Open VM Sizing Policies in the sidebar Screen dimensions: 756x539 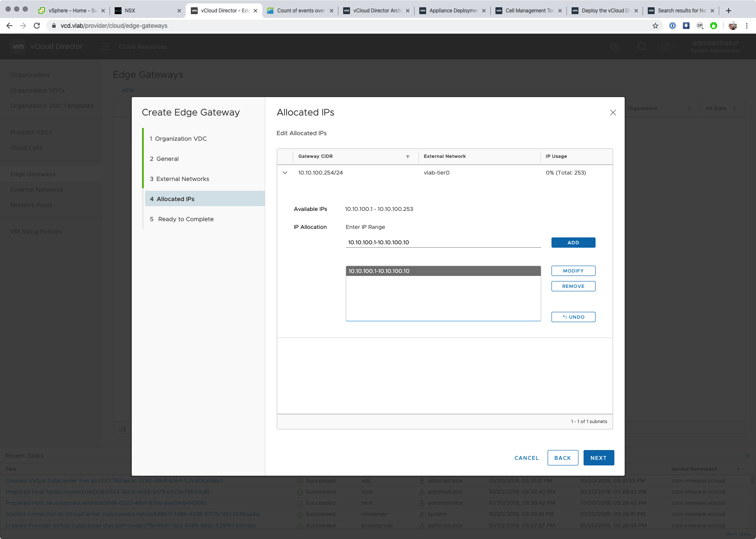tap(36, 231)
